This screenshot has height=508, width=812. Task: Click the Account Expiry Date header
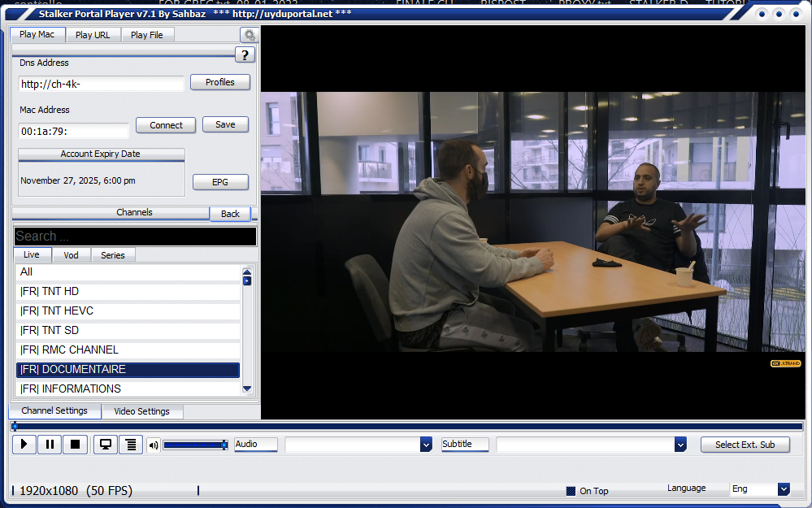coord(102,154)
